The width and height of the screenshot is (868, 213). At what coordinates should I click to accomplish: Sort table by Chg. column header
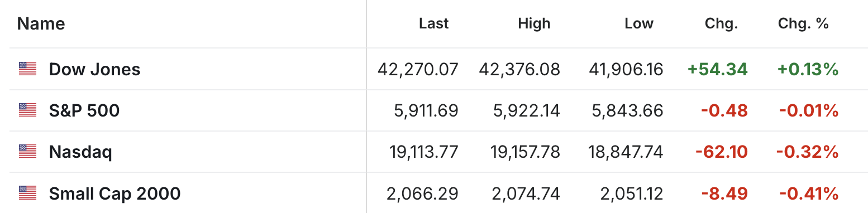pyautogui.click(x=722, y=23)
